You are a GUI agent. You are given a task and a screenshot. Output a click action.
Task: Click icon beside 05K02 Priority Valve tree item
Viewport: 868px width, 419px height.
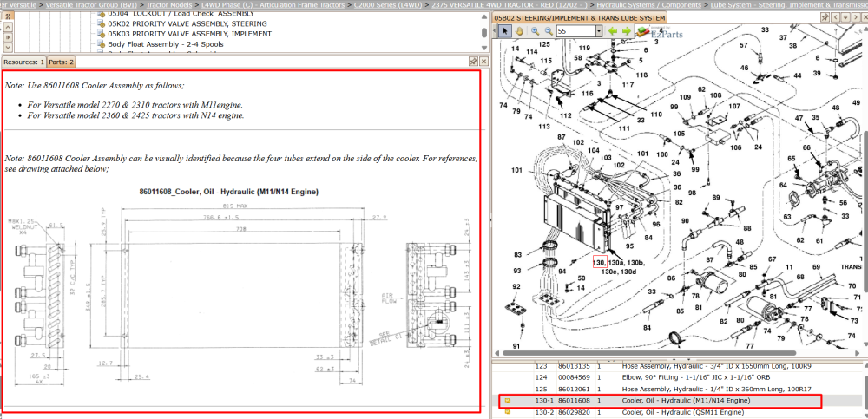tap(102, 23)
